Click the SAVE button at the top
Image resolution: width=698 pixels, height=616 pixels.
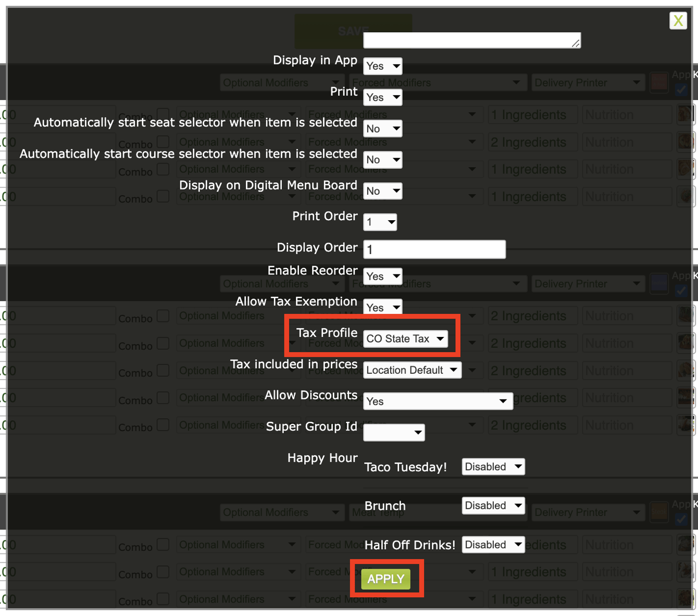click(x=353, y=30)
